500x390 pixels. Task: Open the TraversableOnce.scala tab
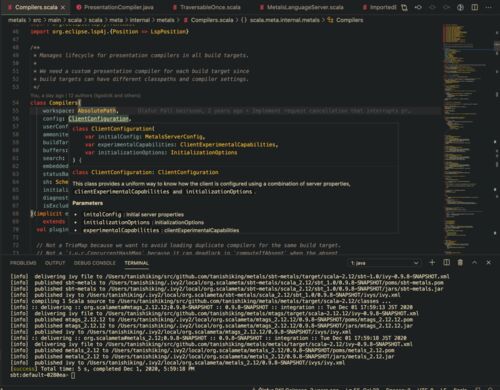tap(211, 7)
